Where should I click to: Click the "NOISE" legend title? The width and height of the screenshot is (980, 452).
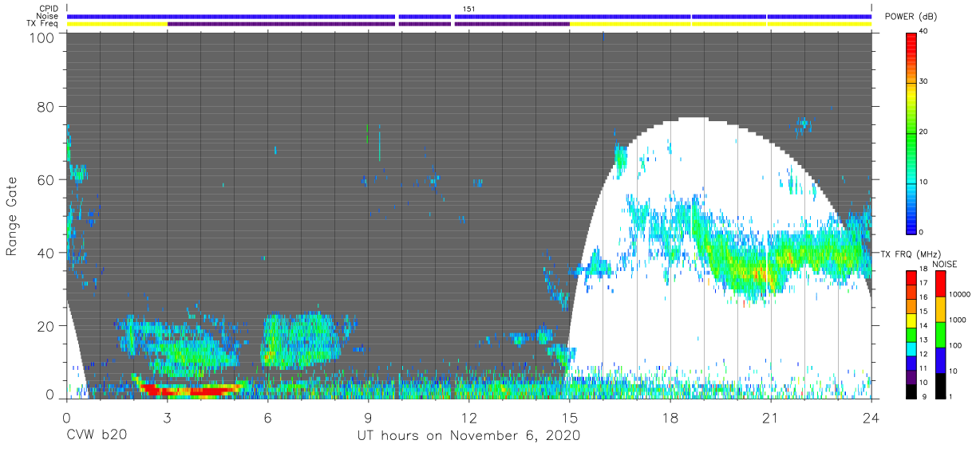point(944,264)
